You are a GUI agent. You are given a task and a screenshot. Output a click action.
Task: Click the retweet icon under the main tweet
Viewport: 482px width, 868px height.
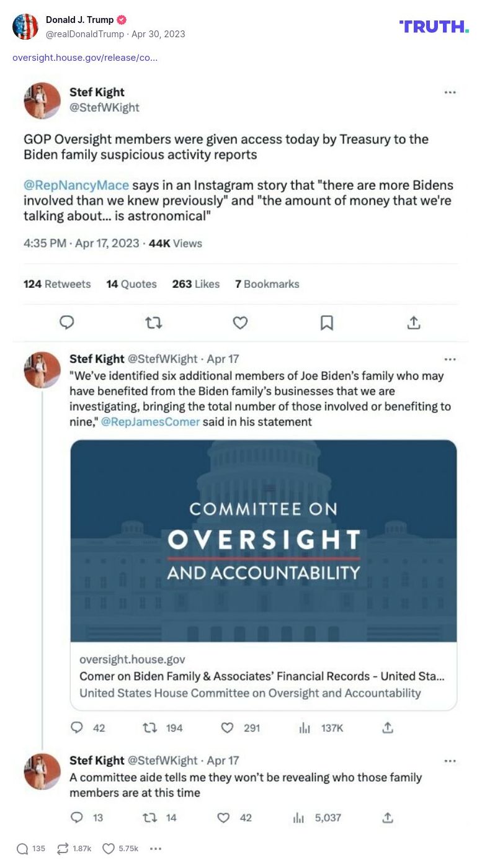pyautogui.click(x=153, y=323)
